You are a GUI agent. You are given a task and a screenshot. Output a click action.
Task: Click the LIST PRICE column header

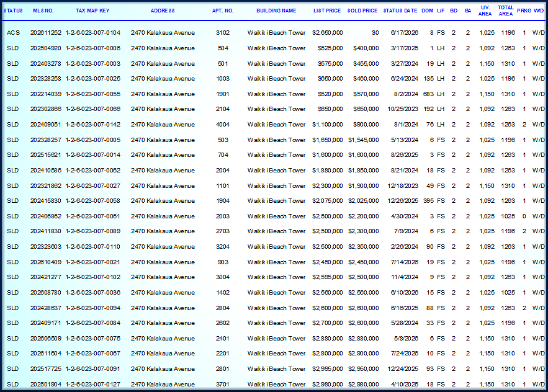pyautogui.click(x=327, y=11)
